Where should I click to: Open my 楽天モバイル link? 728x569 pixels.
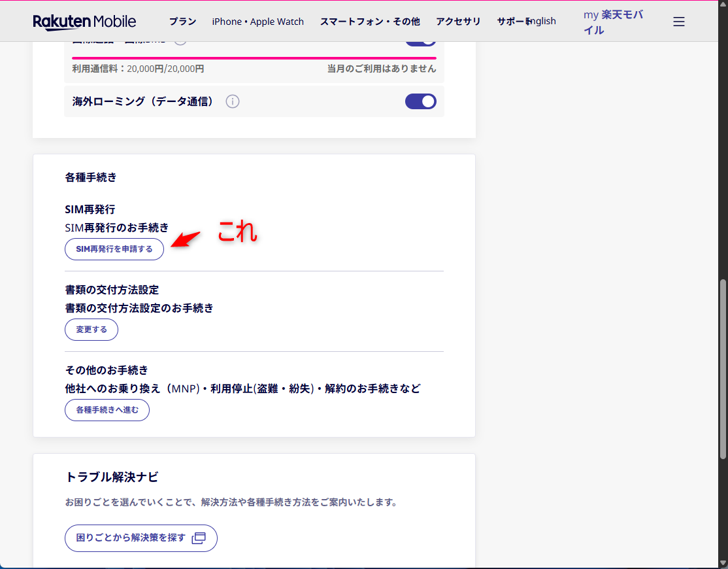[613, 22]
